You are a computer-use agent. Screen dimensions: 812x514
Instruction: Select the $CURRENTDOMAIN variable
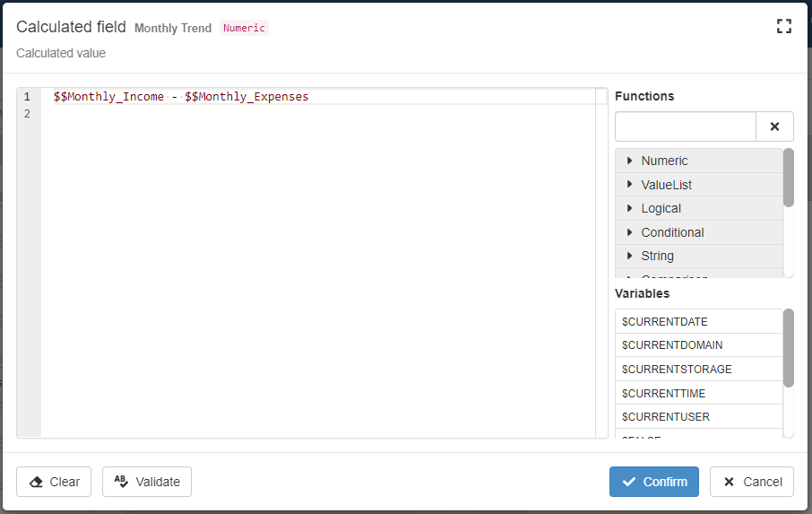671,345
